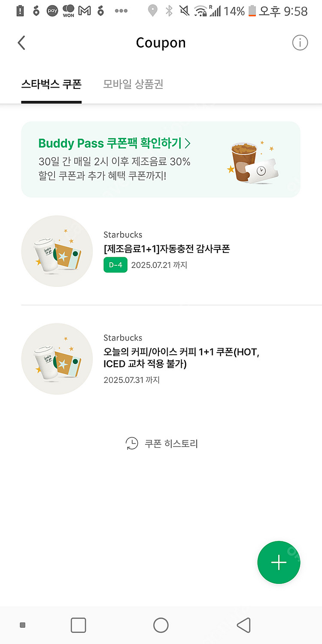Tap the back arrow icon
This screenshot has height=644, width=322.
[x=21, y=43]
